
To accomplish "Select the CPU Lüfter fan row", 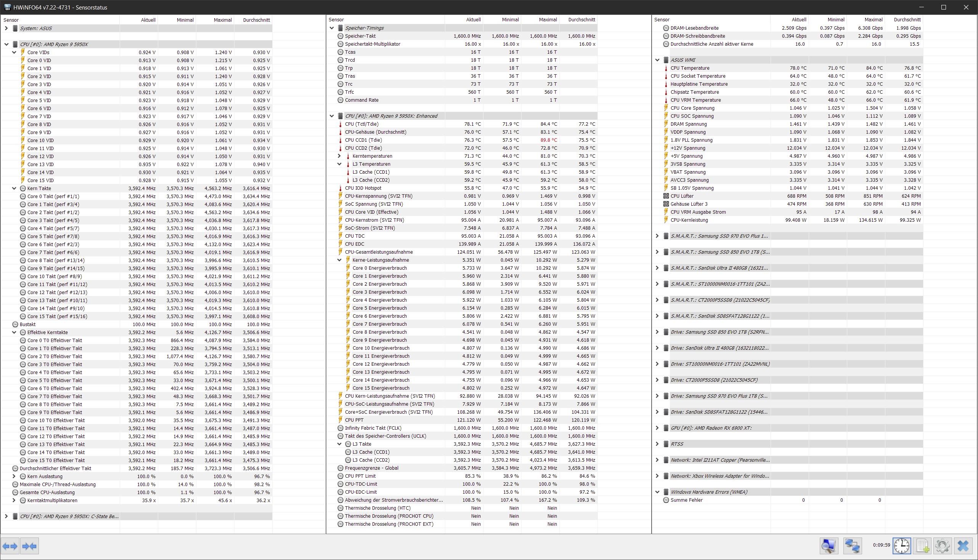I will [x=682, y=196].
